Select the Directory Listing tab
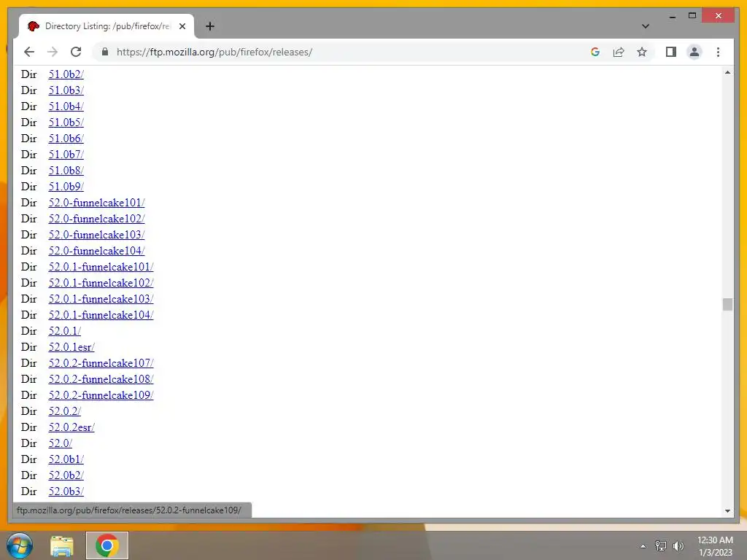This screenshot has height=560, width=747. [x=107, y=26]
